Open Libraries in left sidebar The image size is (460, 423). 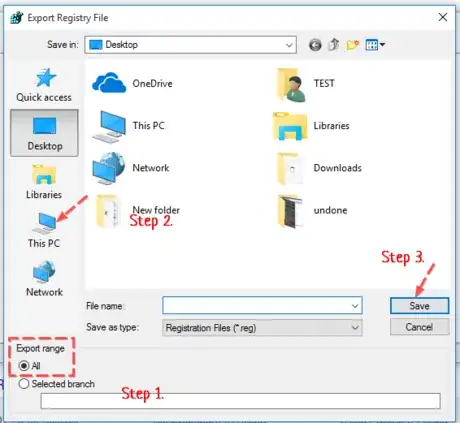tap(44, 182)
